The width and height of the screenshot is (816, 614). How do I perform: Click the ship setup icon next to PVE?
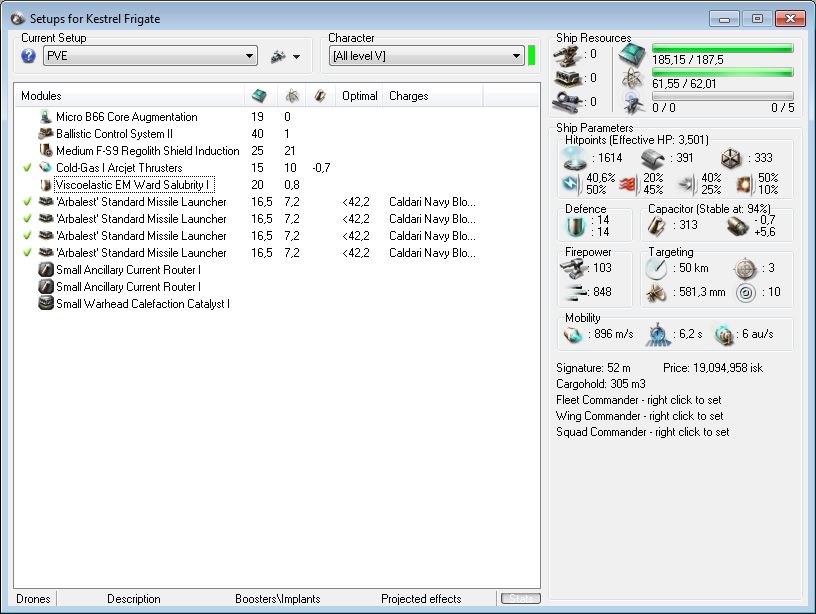pyautogui.click(x=278, y=56)
